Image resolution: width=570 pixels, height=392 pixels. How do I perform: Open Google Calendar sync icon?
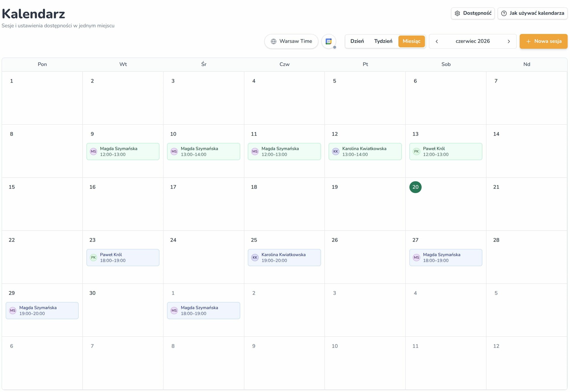click(x=329, y=41)
